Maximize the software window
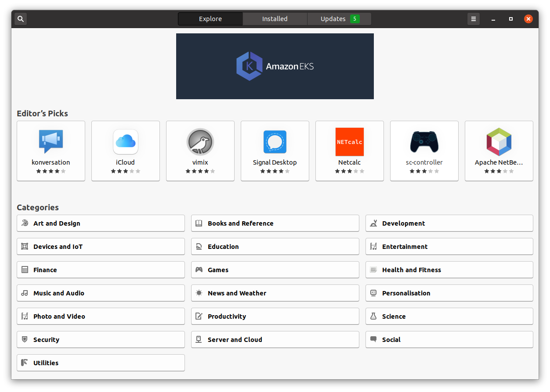This screenshot has height=392, width=550. click(x=511, y=19)
